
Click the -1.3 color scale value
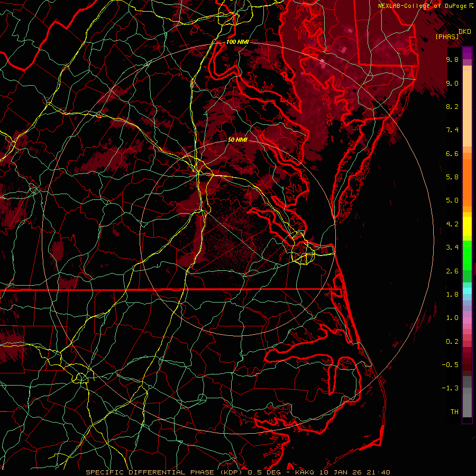[450, 388]
